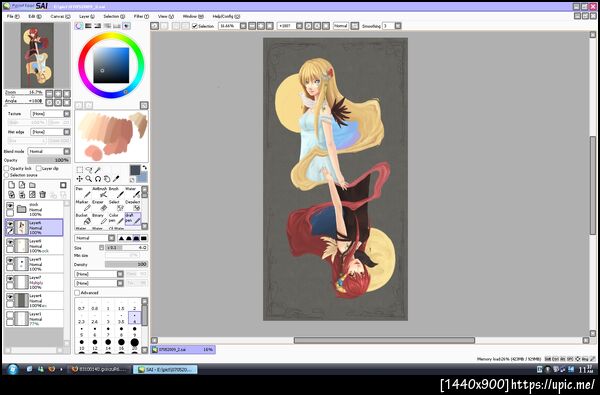This screenshot has height=395, width=600.
Task: Hide the Layer7 Multiply layer
Action: (10, 279)
